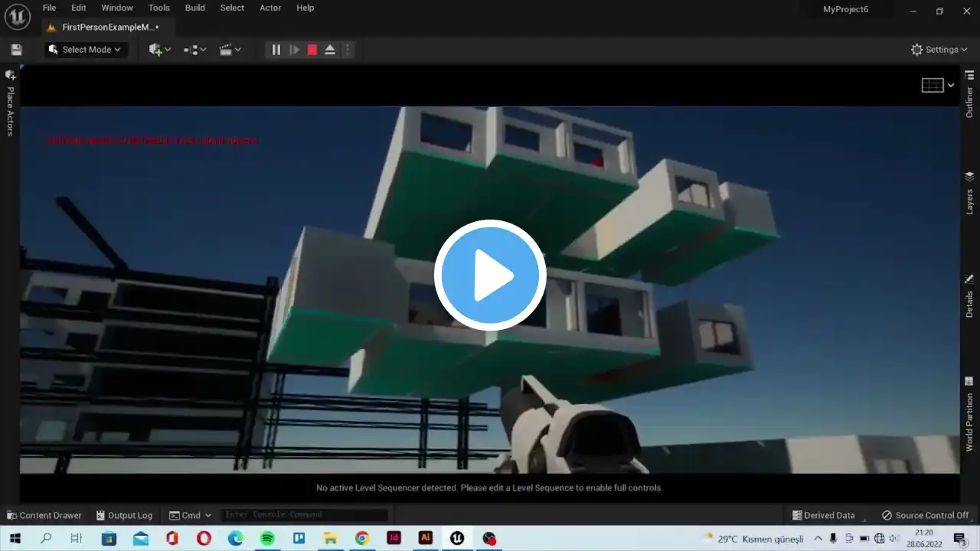Toggle Source Control Off status
The image size is (980, 551).
point(925,516)
